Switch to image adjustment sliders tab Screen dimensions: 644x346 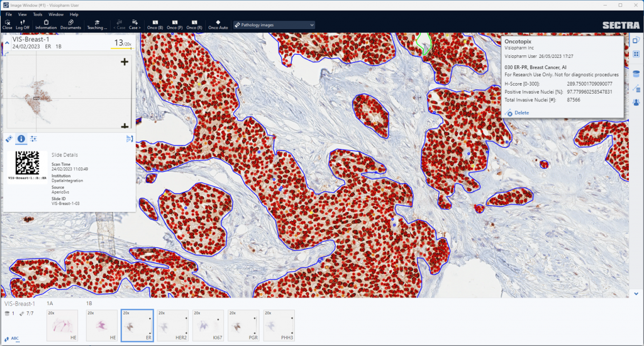click(33, 138)
